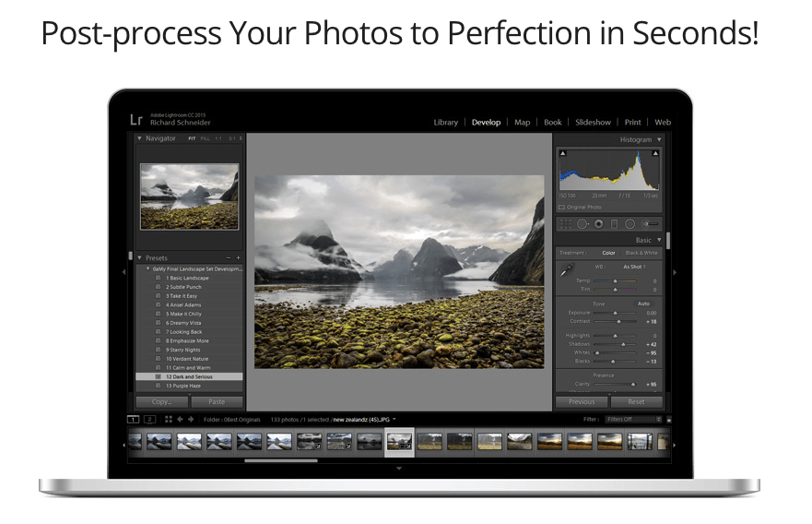Click the Copy... button
Viewport: 812px width, 524px height.
click(x=162, y=401)
